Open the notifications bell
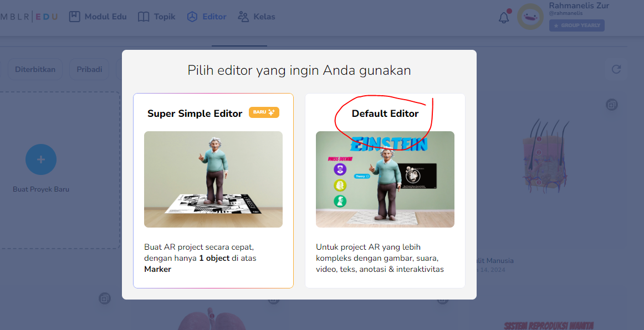The image size is (644, 330). coord(504,17)
